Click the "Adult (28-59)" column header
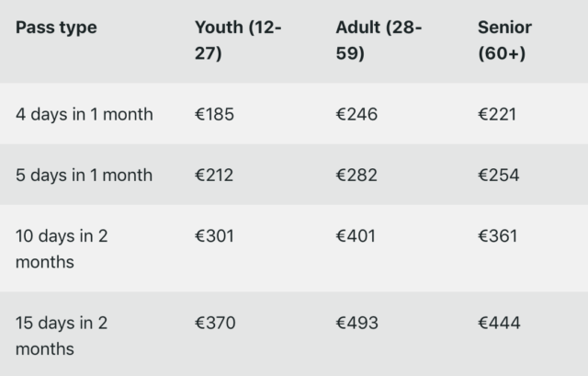Screen dimensions: 588x376 click(x=379, y=40)
